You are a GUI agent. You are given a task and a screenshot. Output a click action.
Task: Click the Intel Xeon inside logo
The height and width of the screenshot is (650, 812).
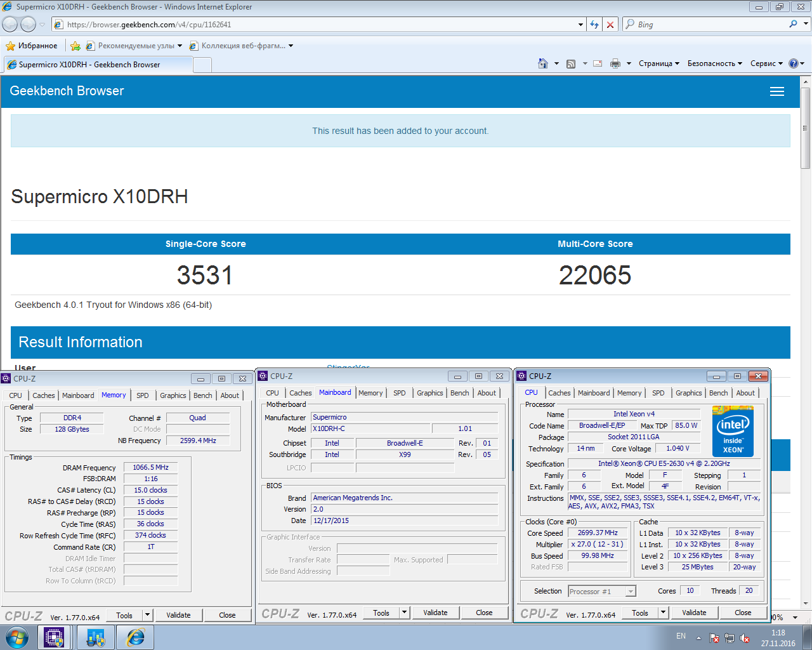pos(733,432)
